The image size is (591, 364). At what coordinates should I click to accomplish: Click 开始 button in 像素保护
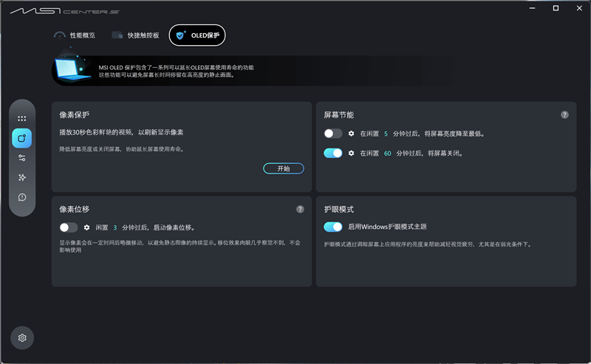click(284, 168)
